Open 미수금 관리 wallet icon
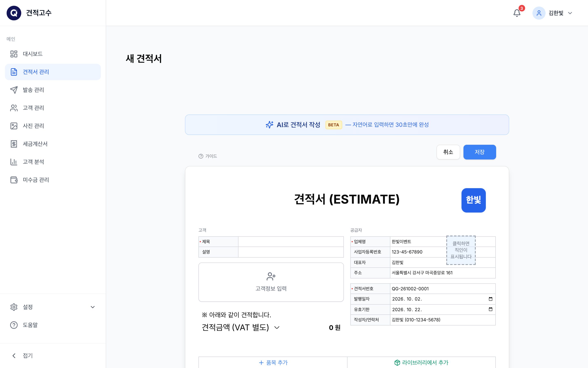The image size is (588, 368). click(14, 180)
